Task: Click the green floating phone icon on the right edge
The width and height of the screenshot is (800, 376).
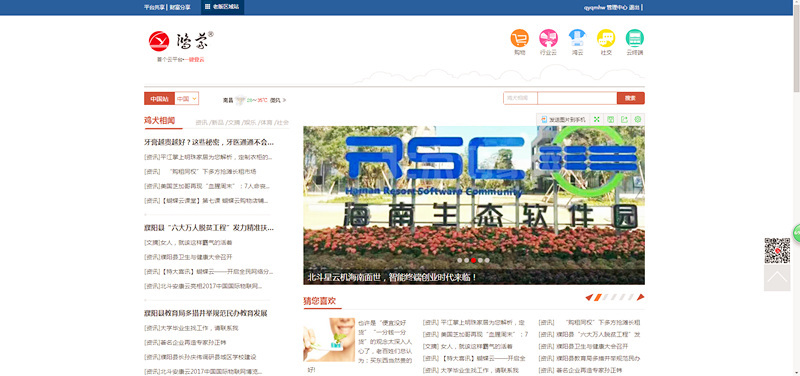Action: point(796,233)
